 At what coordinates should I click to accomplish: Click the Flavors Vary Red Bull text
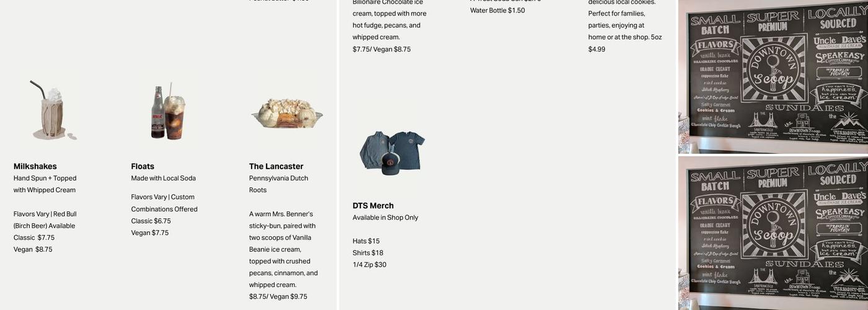pos(45,214)
